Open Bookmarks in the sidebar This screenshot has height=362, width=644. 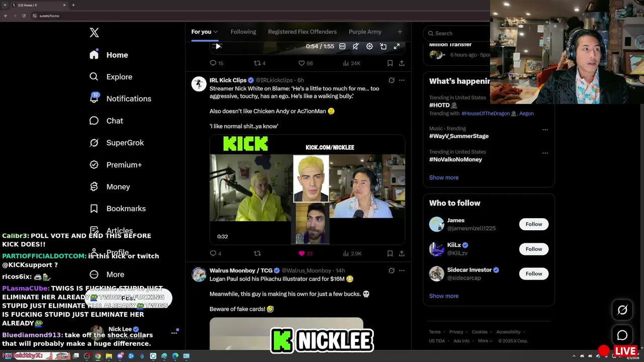pos(117,209)
